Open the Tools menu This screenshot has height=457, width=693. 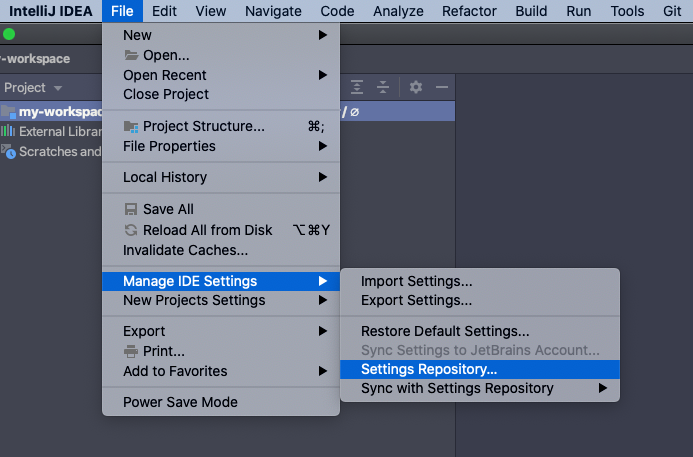coord(627,11)
